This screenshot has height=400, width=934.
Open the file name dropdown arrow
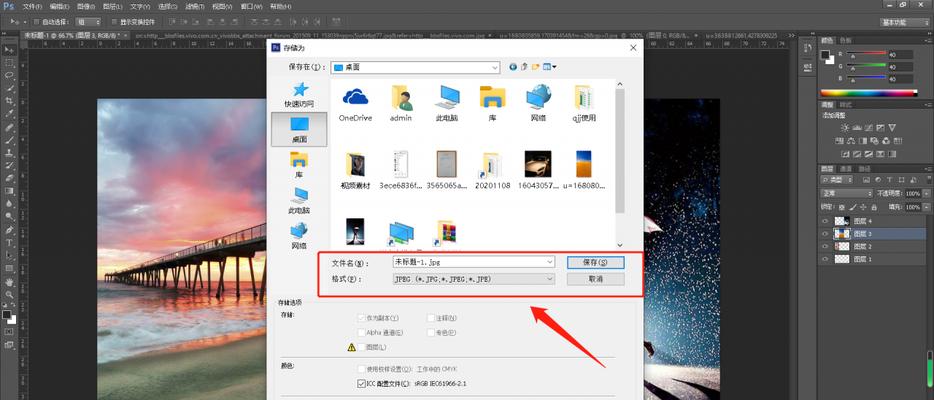[x=549, y=262]
